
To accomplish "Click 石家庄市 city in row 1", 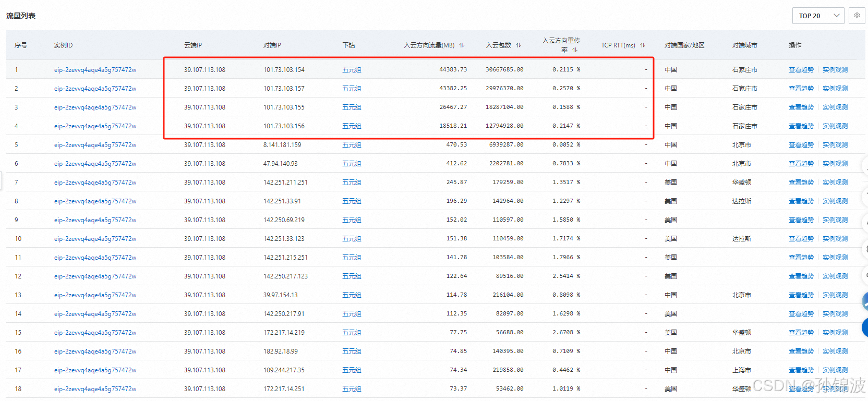I will pos(744,70).
